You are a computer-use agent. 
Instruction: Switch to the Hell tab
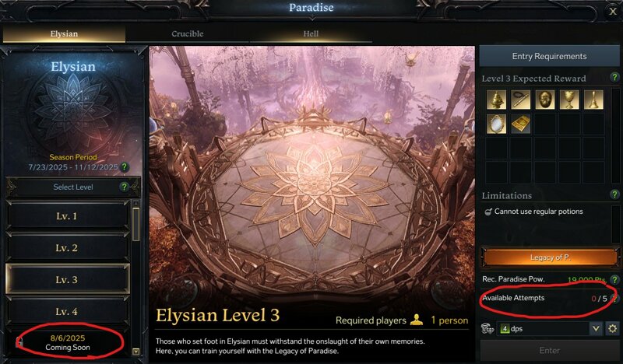pos(311,33)
